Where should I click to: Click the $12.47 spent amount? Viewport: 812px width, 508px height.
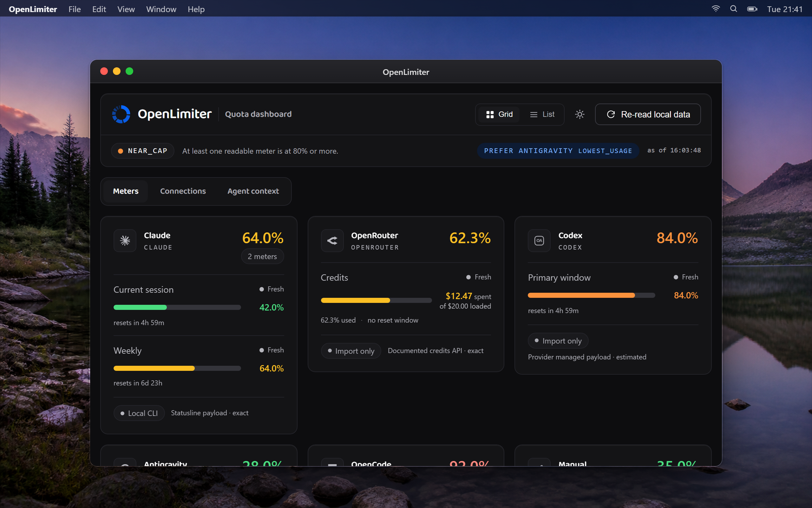click(x=459, y=296)
